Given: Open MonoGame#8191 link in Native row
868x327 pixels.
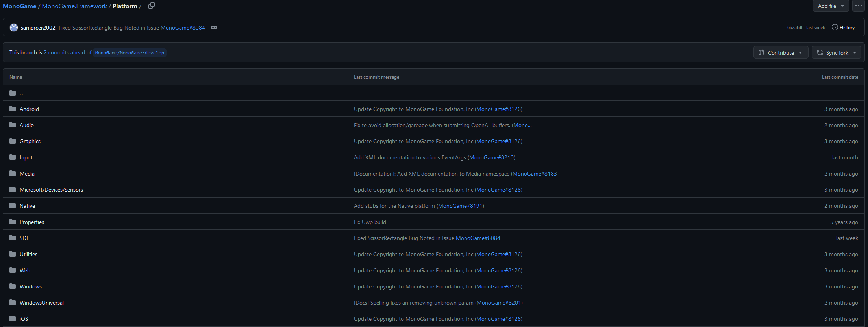Looking at the screenshot, I should click(461, 206).
